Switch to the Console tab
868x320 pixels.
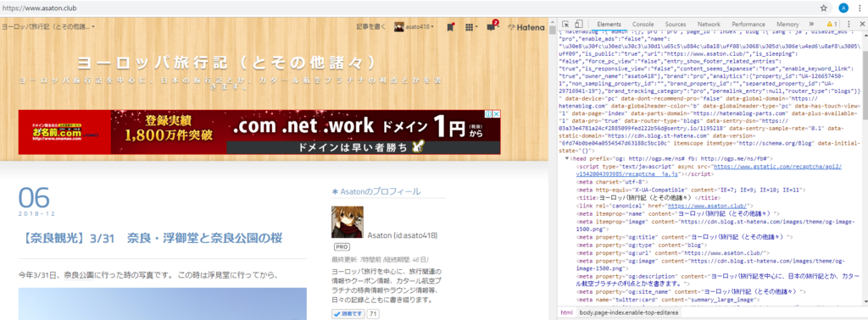pos(643,25)
